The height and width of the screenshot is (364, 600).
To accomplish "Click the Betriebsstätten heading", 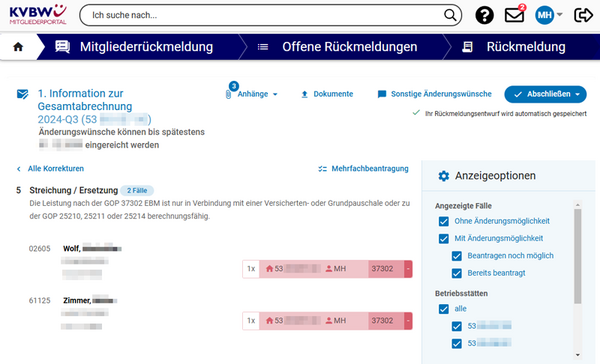I will pos(461,294).
